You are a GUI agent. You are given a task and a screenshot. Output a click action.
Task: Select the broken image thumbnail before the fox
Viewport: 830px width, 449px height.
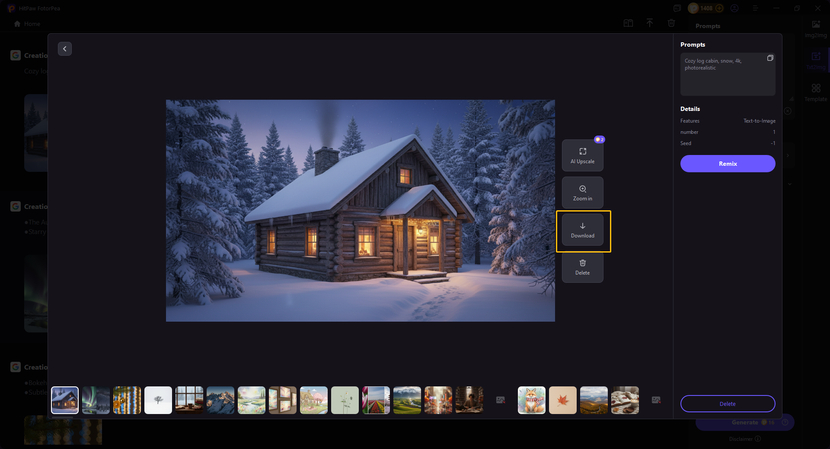point(500,400)
